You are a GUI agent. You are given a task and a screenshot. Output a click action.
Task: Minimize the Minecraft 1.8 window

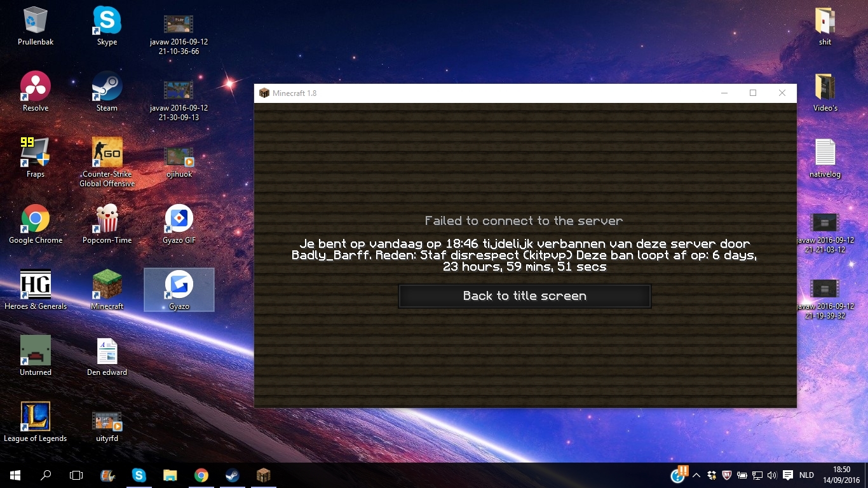coord(724,93)
